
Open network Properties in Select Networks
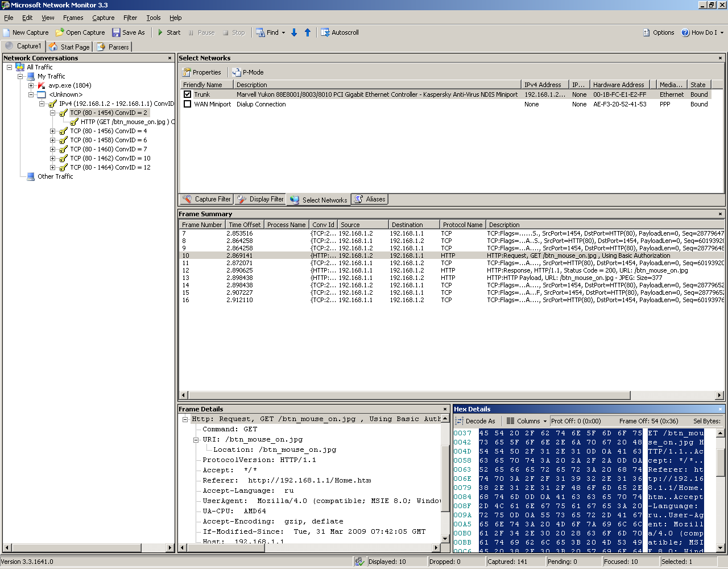point(201,72)
